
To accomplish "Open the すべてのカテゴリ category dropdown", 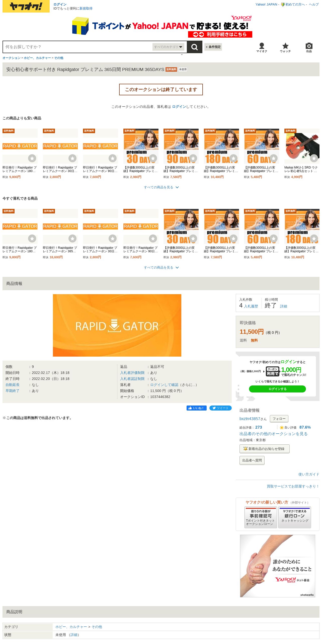I will click(168, 47).
